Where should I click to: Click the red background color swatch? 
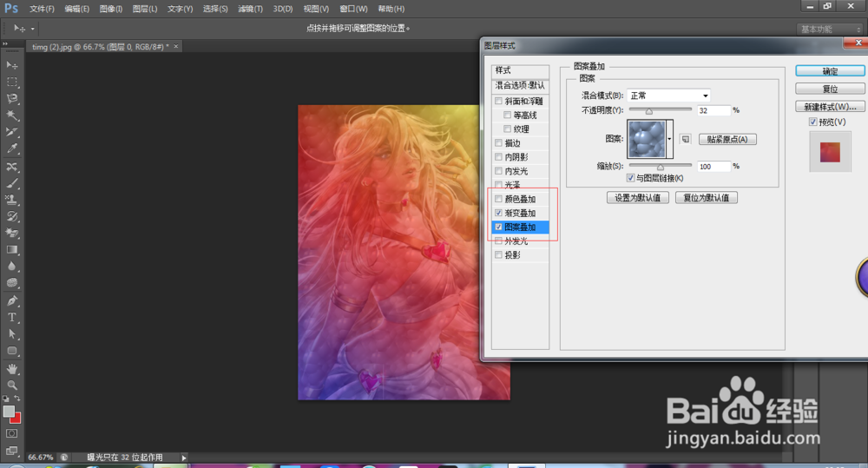(x=16, y=419)
